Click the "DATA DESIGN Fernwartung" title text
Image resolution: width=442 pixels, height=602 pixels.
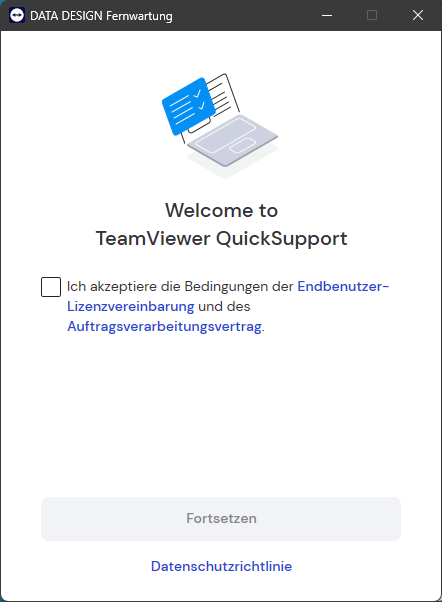pos(101,16)
